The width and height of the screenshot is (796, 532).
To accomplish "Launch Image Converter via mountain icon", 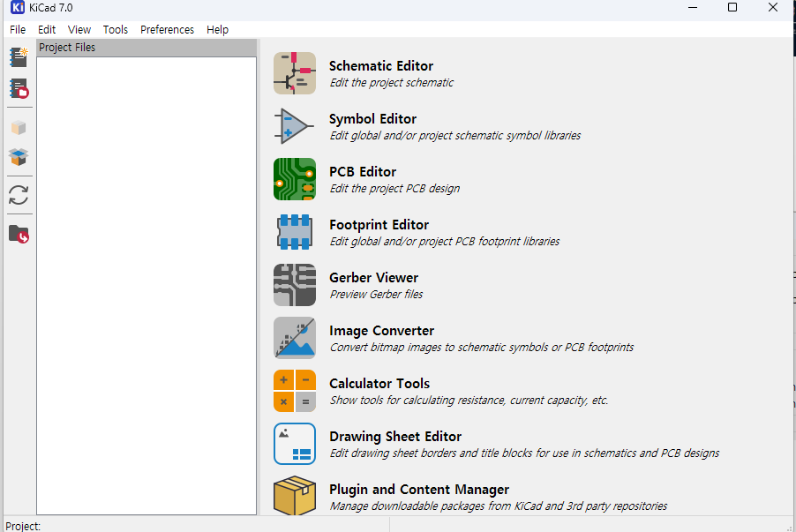I will (x=295, y=338).
